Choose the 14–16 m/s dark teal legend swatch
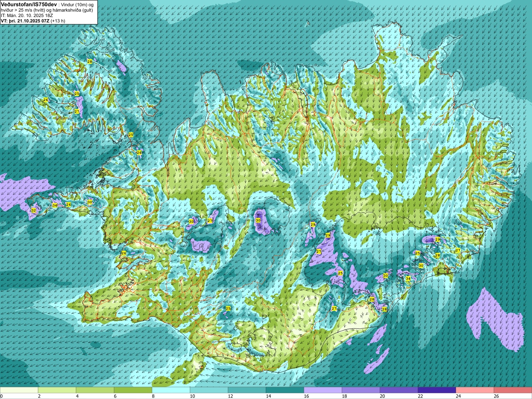The width and height of the screenshot is (532, 399). pos(285,390)
